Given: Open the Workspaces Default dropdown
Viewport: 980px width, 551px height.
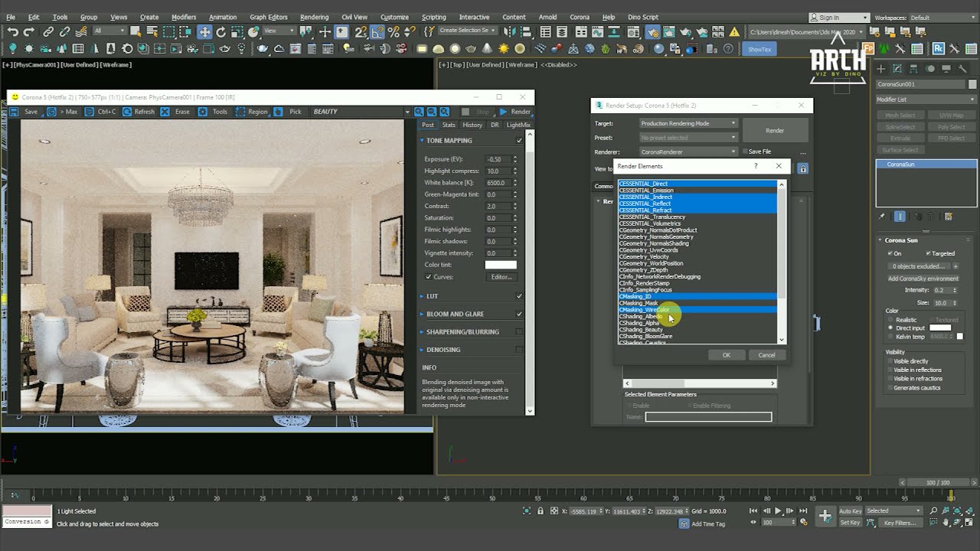Looking at the screenshot, I should coord(941,18).
